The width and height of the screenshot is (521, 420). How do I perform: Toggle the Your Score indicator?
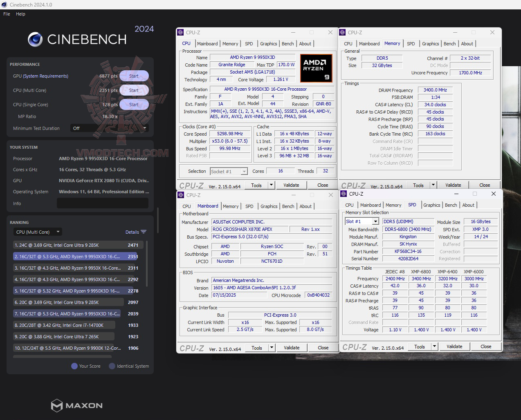point(74,366)
